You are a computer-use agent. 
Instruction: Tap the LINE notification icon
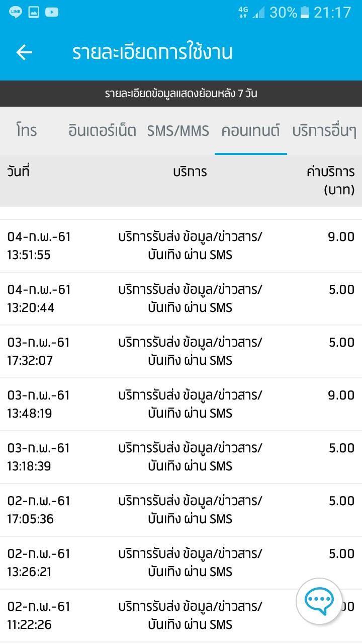pyautogui.click(x=15, y=13)
